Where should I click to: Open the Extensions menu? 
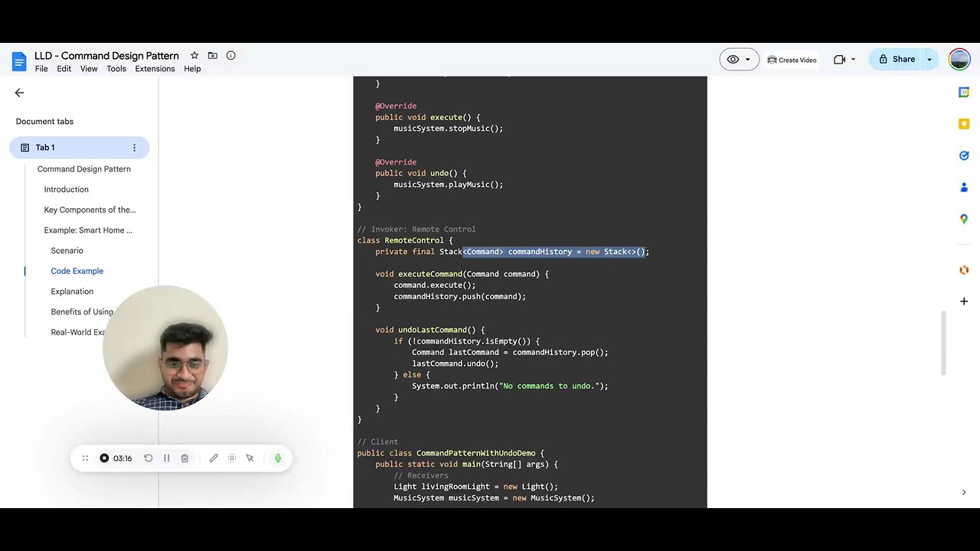(x=155, y=69)
